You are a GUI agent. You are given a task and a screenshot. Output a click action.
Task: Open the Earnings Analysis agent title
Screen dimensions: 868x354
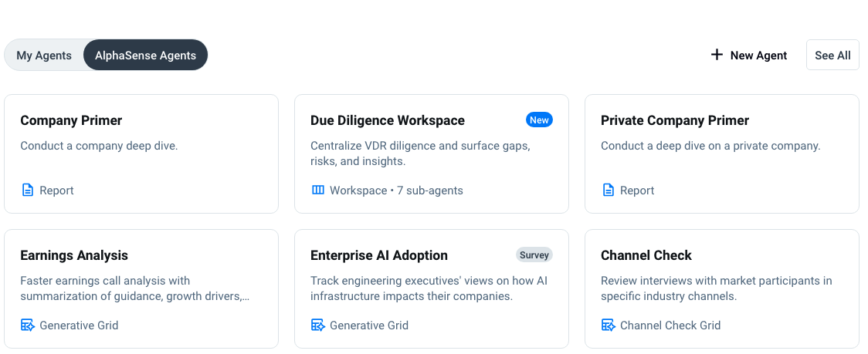(x=74, y=255)
